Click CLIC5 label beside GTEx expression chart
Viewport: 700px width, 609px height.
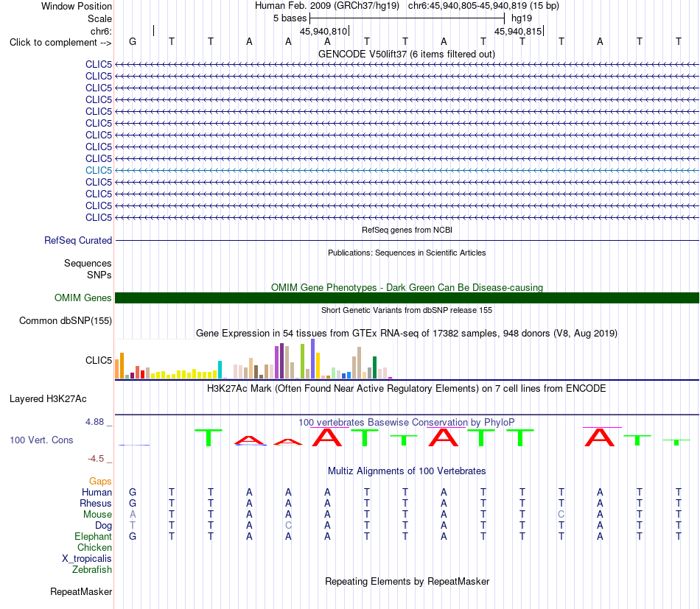[99, 360]
